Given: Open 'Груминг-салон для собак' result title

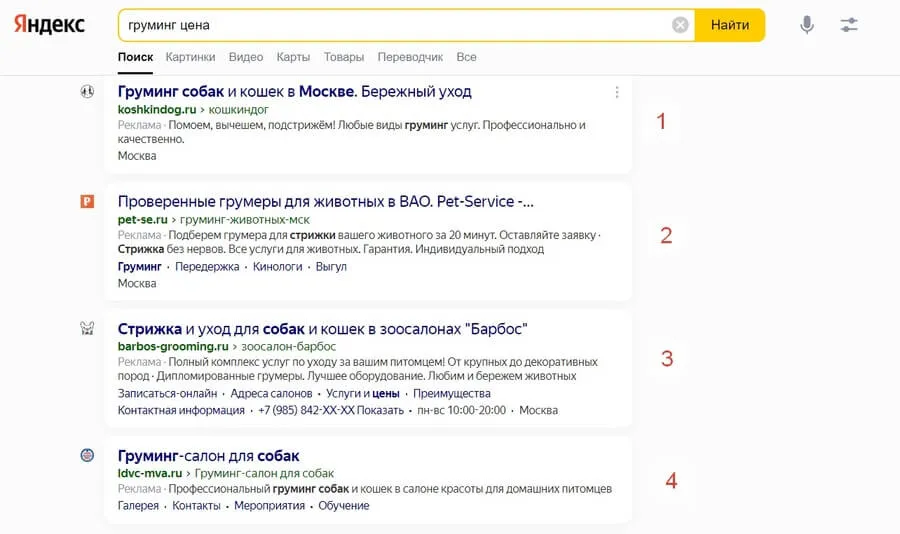Looking at the screenshot, I should pos(208,456).
